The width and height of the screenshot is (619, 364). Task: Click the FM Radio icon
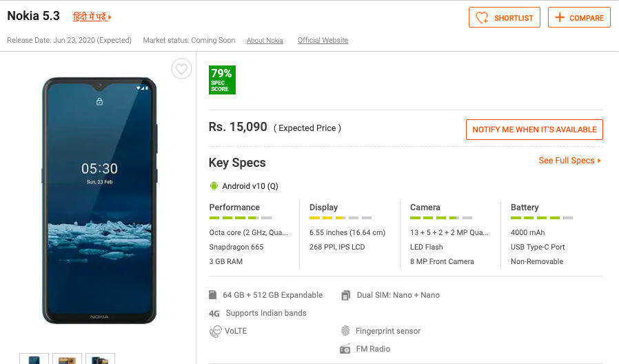click(x=345, y=349)
